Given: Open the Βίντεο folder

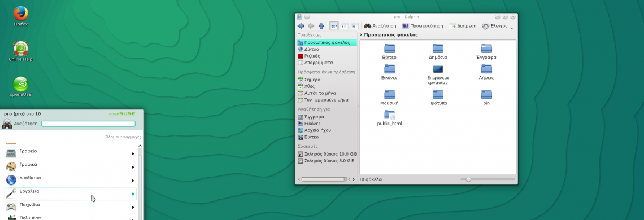Looking at the screenshot, I should [x=389, y=52].
